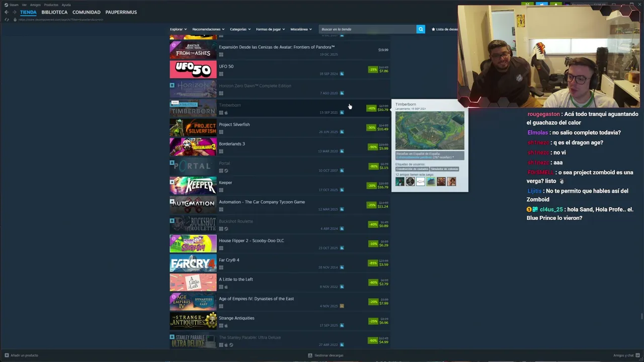Screen dimensions: 644x362
Task: Go back with the navigation back arrow
Action: [7, 12]
